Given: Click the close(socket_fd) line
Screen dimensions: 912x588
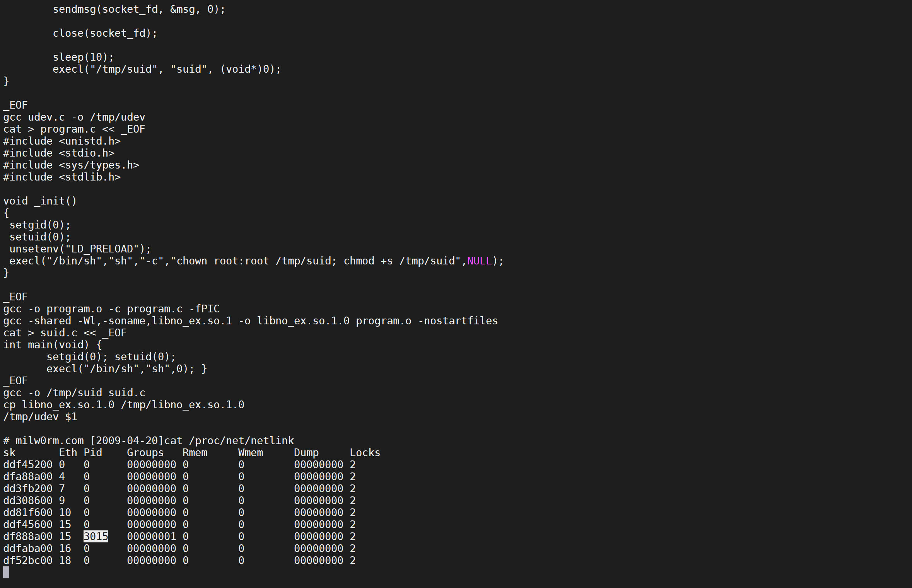Looking at the screenshot, I should pos(105,33).
